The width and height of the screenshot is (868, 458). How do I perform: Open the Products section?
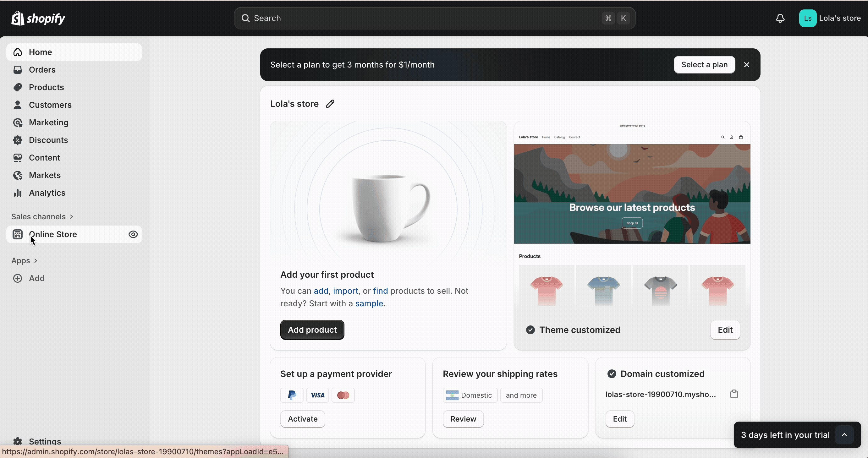[x=47, y=87]
